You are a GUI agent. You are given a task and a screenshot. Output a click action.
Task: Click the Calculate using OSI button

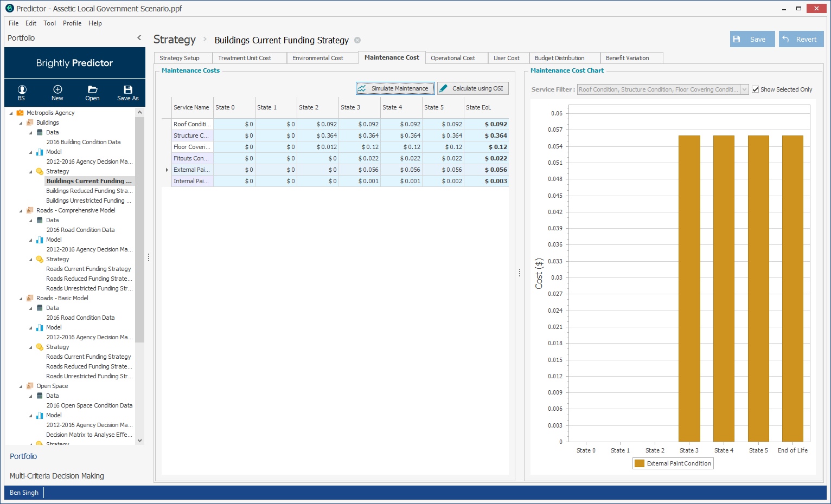473,88
